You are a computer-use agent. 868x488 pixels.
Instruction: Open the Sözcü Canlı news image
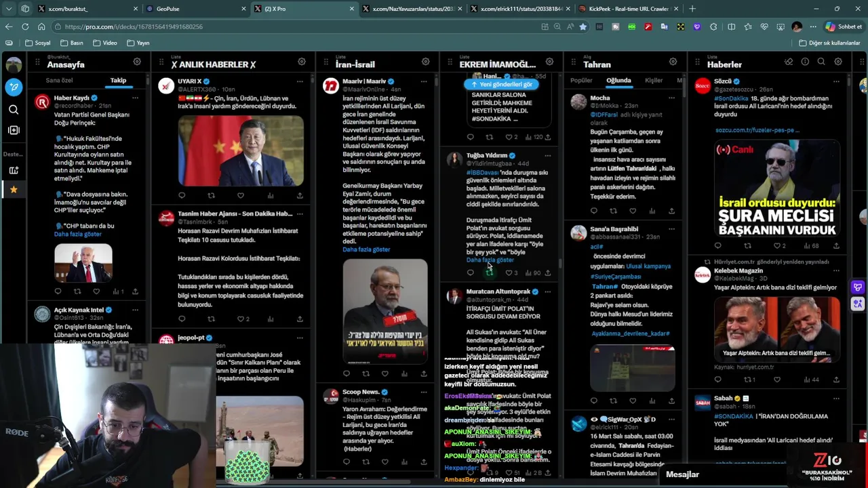[777, 188]
